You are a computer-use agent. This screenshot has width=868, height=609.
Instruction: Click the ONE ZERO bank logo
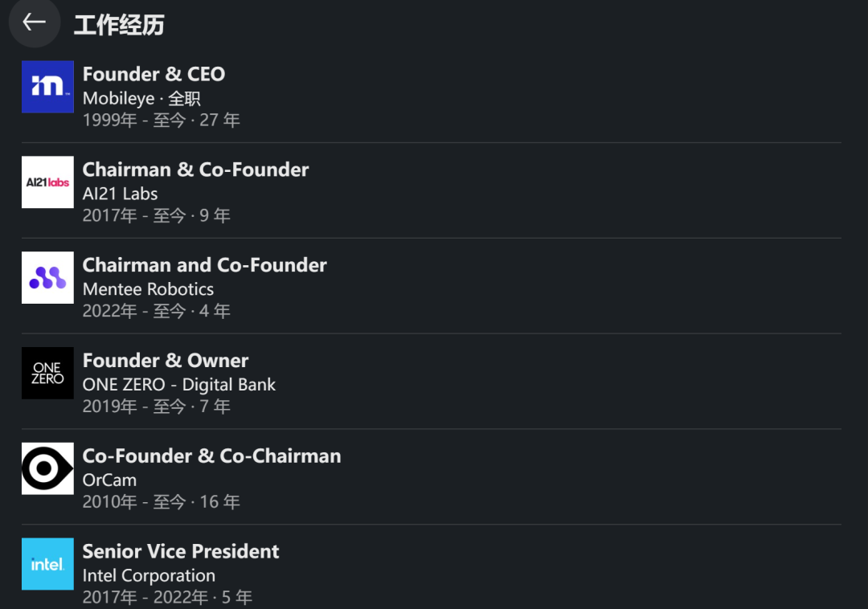(47, 374)
